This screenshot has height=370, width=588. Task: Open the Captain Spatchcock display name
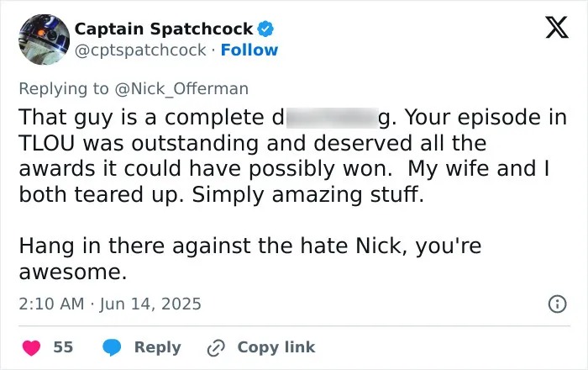pos(164,29)
